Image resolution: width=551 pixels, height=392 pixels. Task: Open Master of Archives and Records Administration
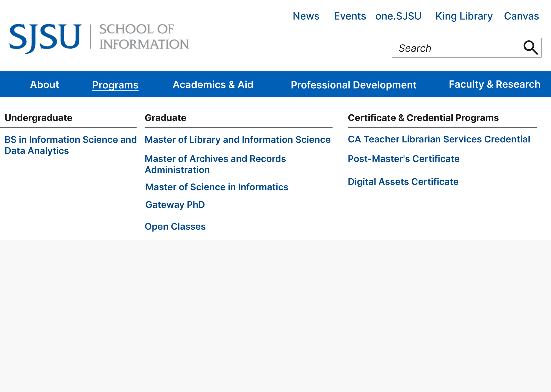pyautogui.click(x=215, y=164)
